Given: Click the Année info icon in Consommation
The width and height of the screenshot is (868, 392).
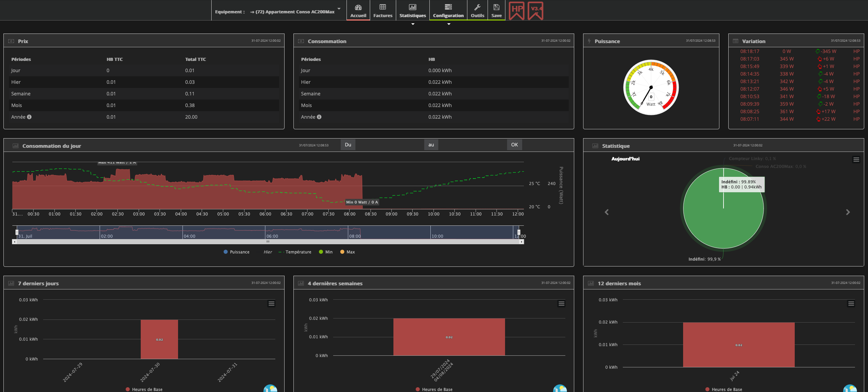Looking at the screenshot, I should pyautogui.click(x=319, y=117).
